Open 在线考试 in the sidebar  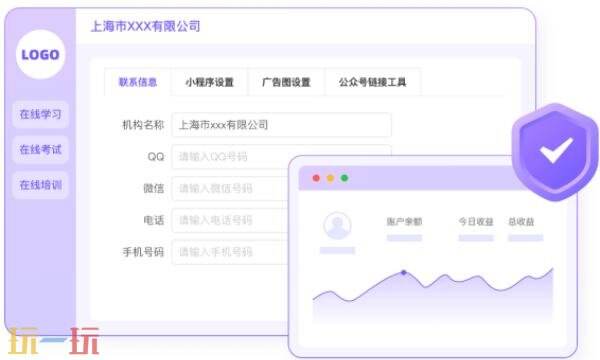41,150
